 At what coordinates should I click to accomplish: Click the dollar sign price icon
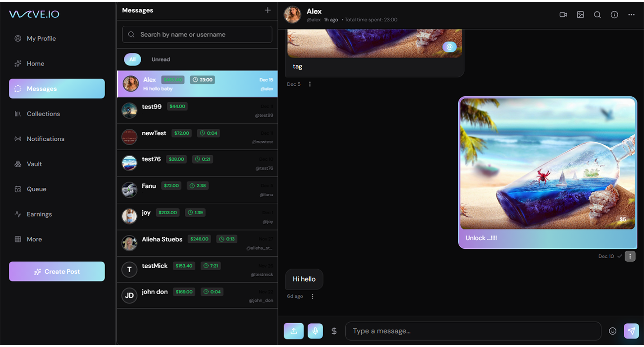(x=334, y=331)
